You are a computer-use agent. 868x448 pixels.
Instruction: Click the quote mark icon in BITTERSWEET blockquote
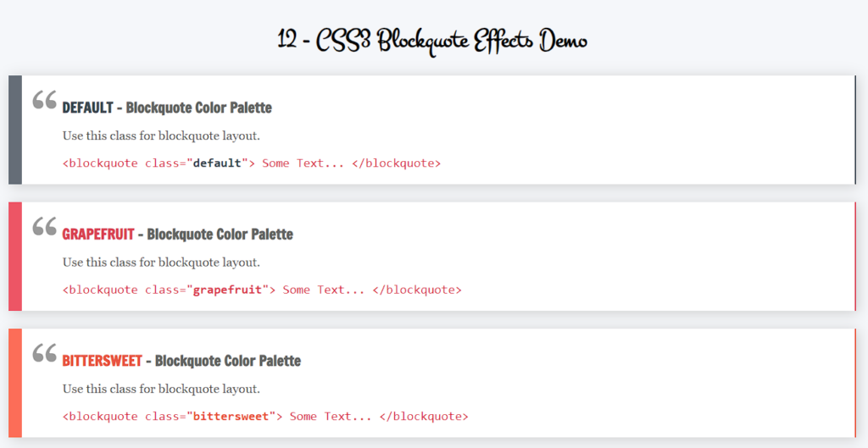coord(44,354)
